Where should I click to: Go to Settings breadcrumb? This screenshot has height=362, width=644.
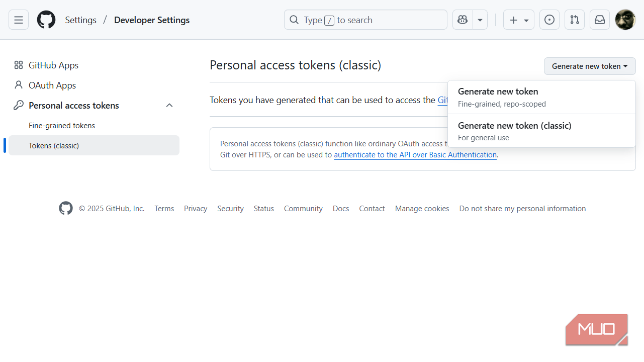(80, 20)
